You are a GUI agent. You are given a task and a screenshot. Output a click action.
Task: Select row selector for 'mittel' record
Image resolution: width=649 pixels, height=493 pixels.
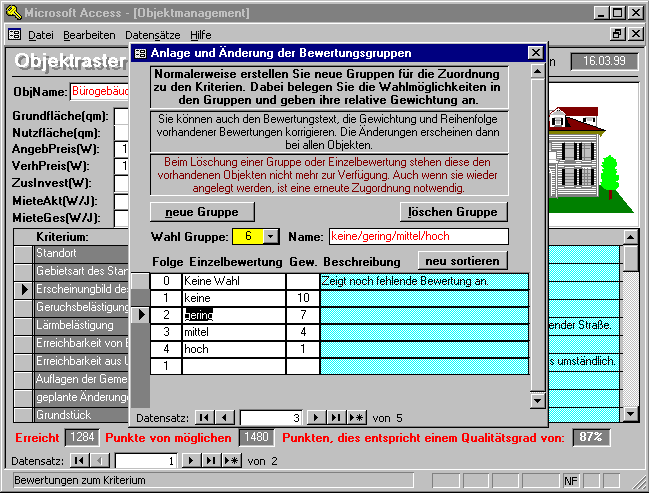tap(141, 331)
